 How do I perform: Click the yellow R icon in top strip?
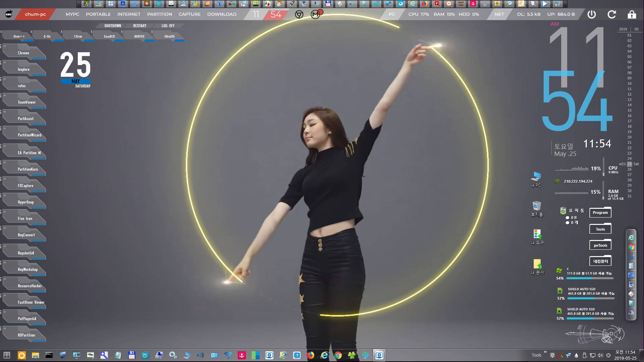point(497,4)
